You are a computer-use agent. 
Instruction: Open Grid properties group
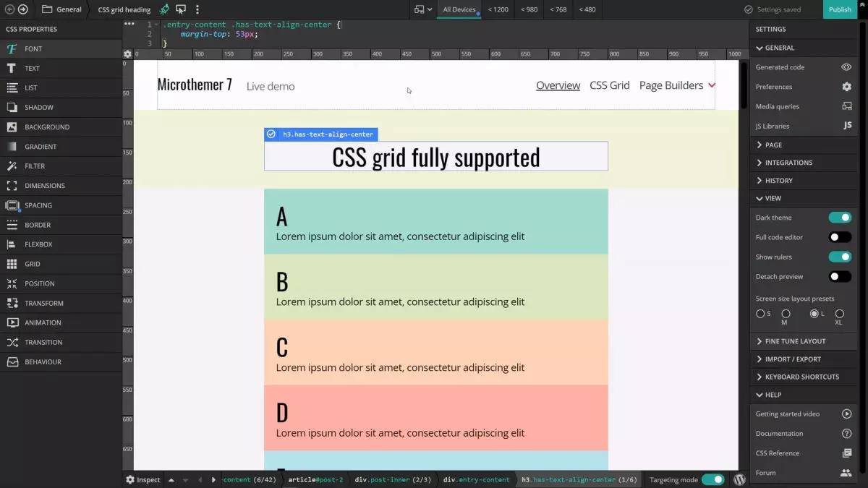click(x=61, y=263)
